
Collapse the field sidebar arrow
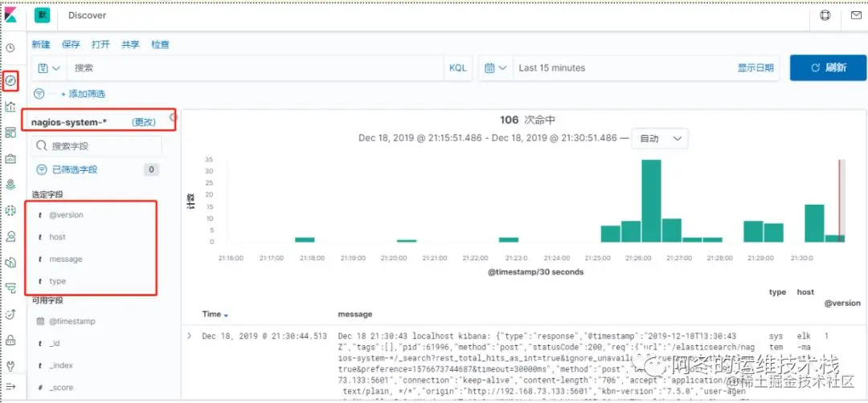pyautogui.click(x=172, y=116)
